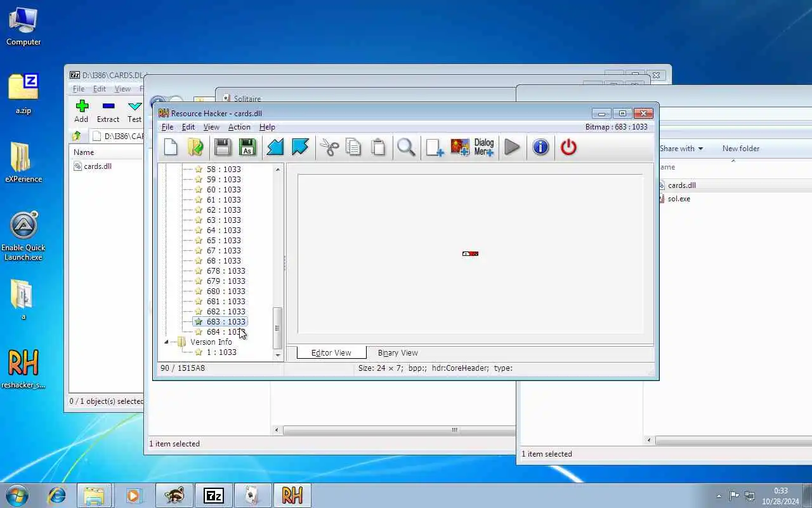This screenshot has height=508, width=812.
Task: Click the up folder icon in 7-Zip
Action: click(x=76, y=136)
